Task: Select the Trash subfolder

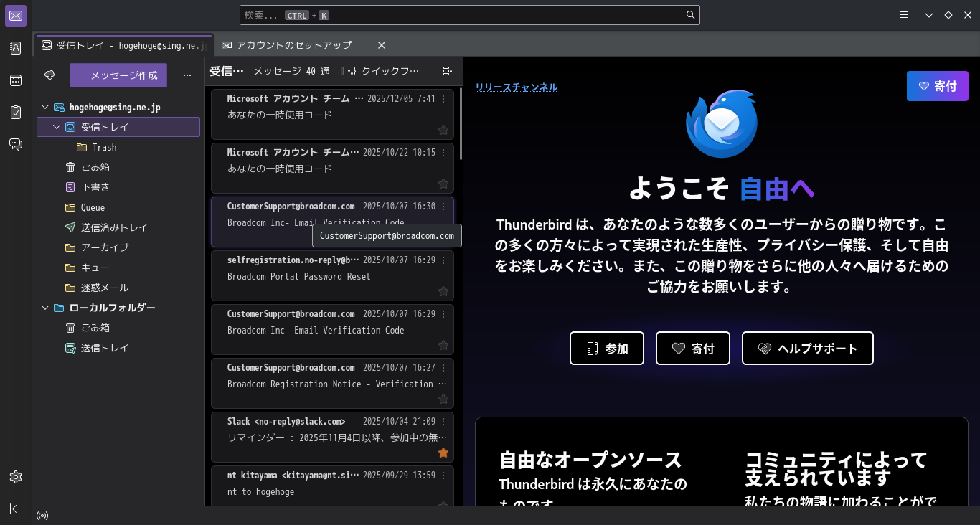Action: click(x=118, y=147)
